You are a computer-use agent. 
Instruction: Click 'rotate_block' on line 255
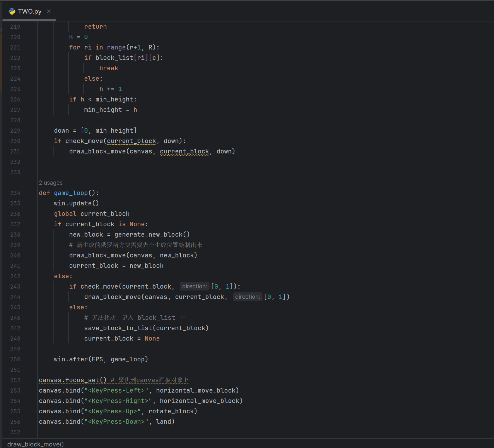(x=171, y=411)
